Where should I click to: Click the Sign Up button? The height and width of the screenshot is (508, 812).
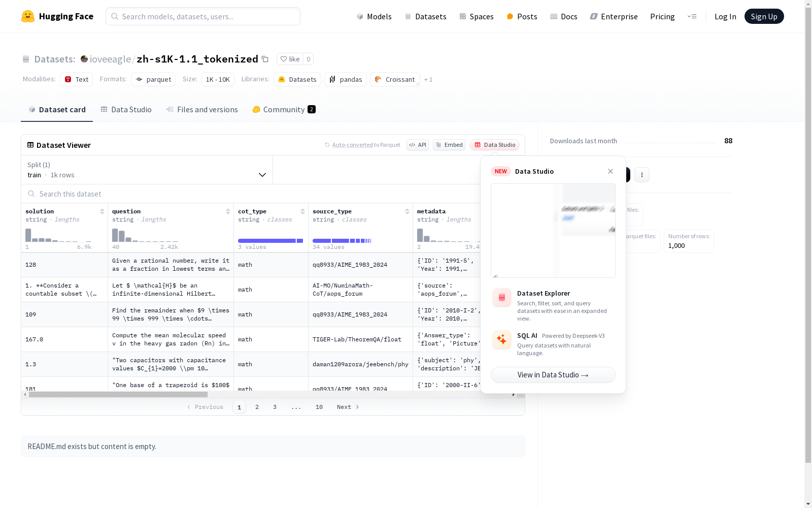point(764,16)
